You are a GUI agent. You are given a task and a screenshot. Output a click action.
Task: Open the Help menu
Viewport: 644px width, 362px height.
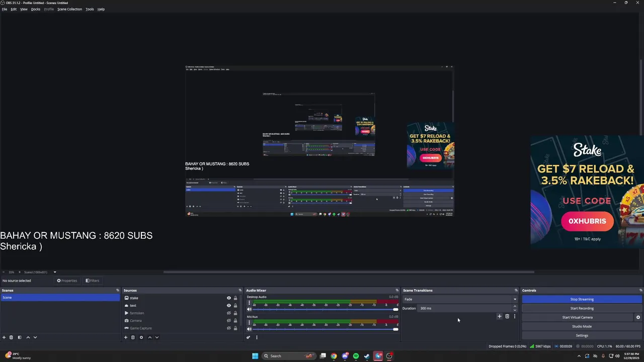tap(101, 9)
